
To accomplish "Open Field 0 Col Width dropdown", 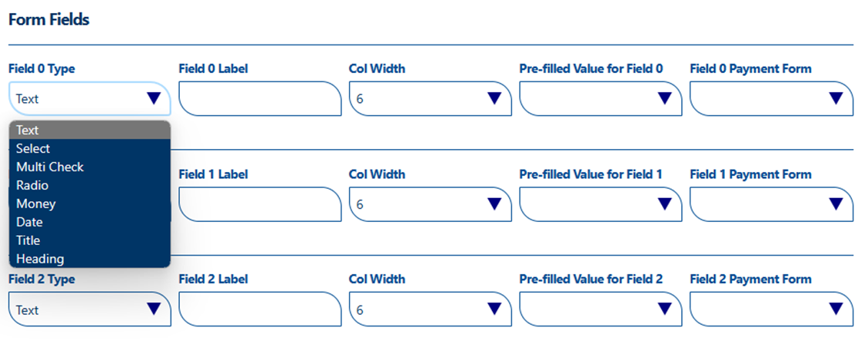I will (x=430, y=98).
